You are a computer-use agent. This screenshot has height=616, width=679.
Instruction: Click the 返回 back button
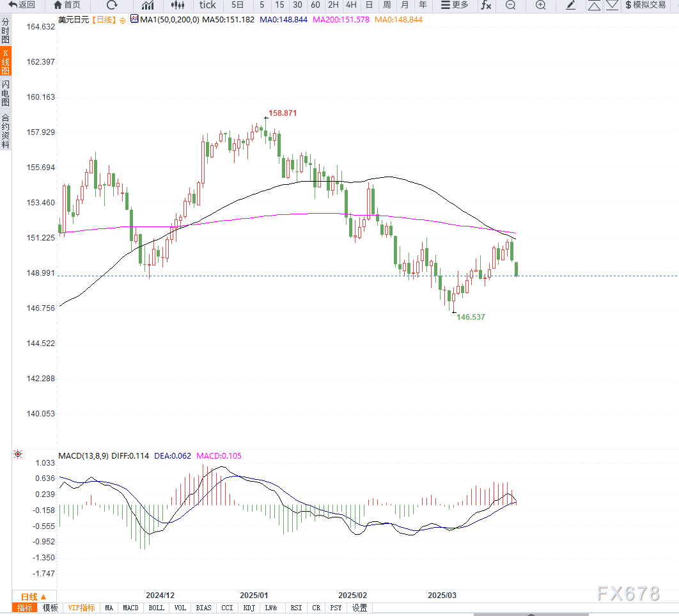pos(22,5)
